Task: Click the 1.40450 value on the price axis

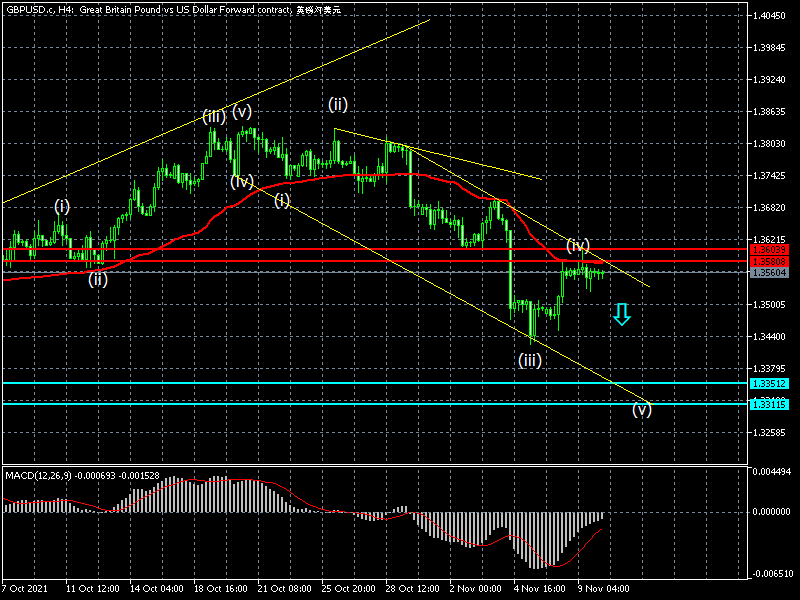Action: point(769,16)
